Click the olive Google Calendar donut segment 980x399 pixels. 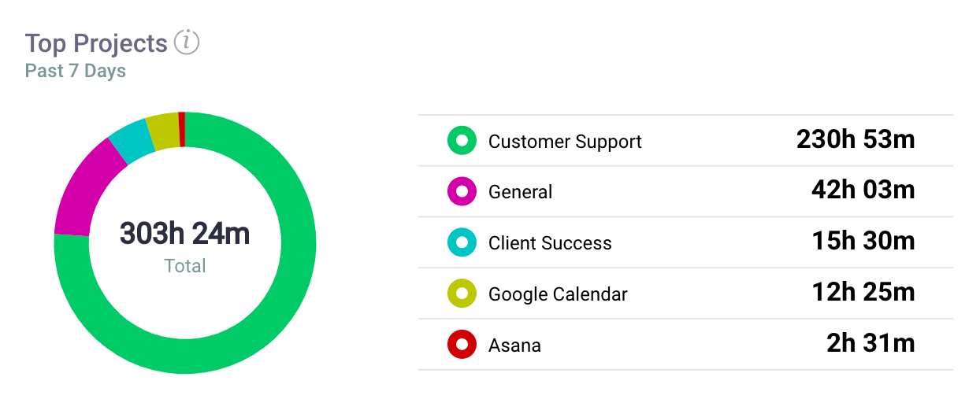pyautogui.click(x=164, y=131)
